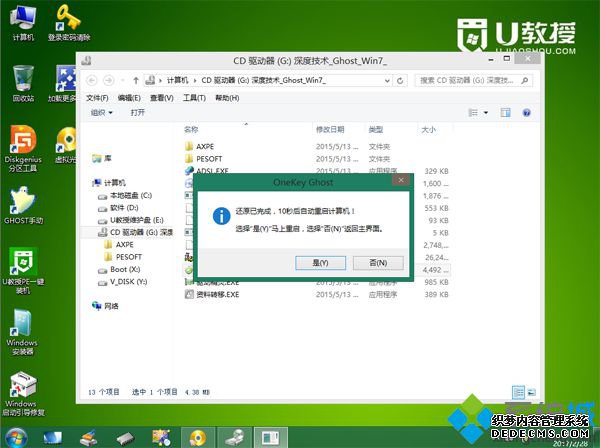This screenshot has width=600, height=448.
Task: Open the 编辑(E) menu
Action: [129, 98]
